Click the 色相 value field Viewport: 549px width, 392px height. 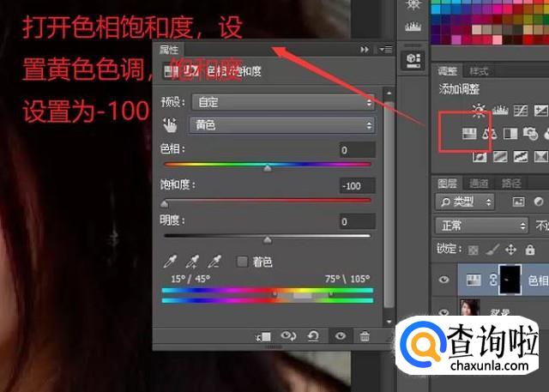click(x=358, y=150)
